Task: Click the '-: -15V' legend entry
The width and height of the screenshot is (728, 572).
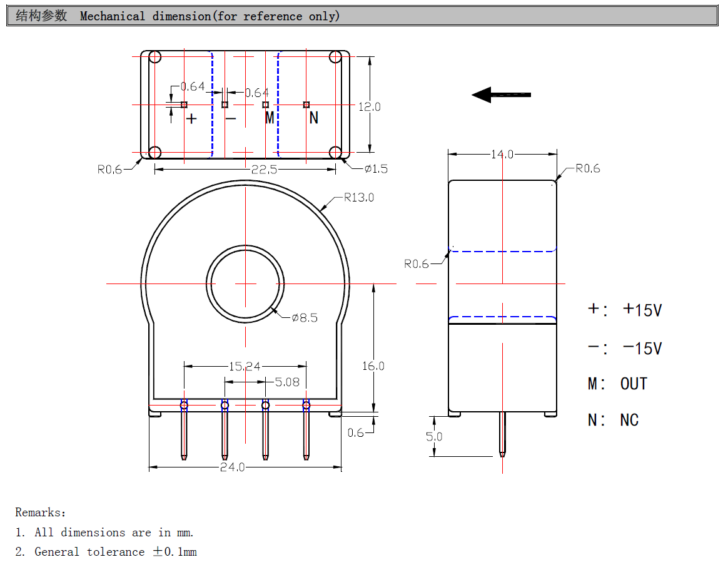Action: [x=624, y=348]
